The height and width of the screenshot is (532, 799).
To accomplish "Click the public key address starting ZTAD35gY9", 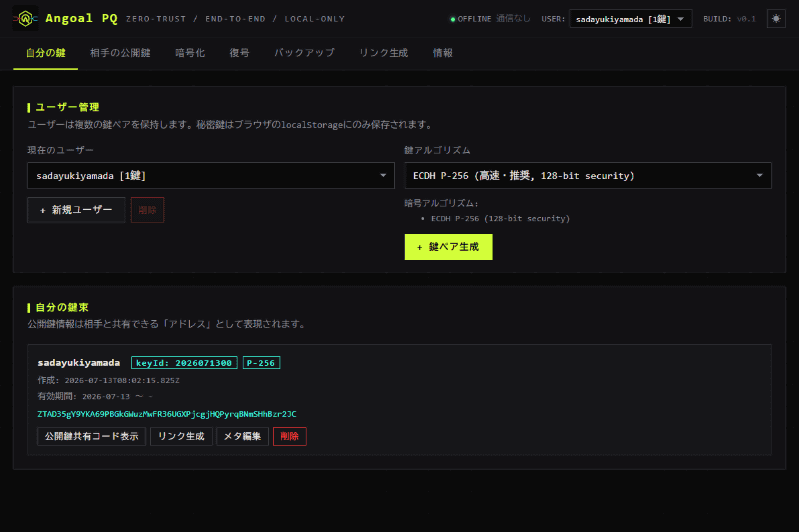I will [167, 414].
